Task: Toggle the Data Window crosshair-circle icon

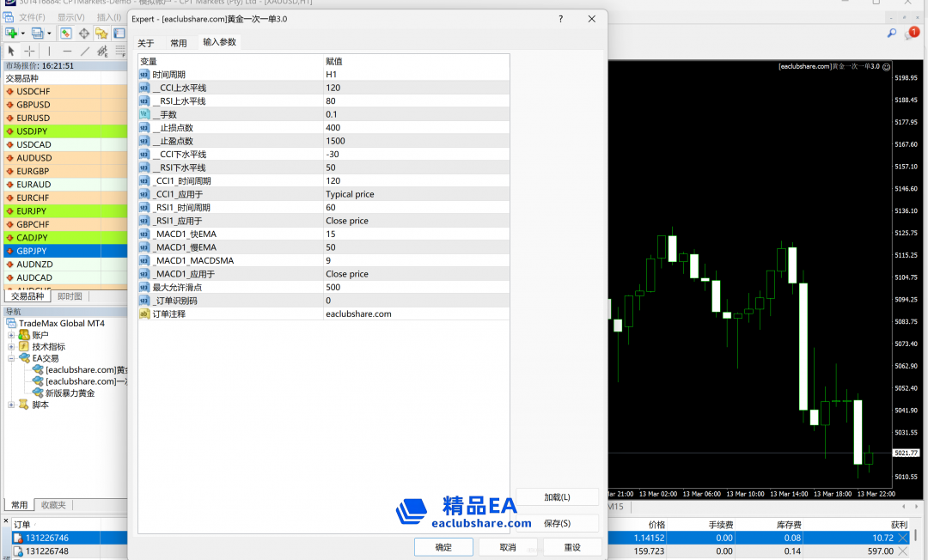Action: pos(84,33)
